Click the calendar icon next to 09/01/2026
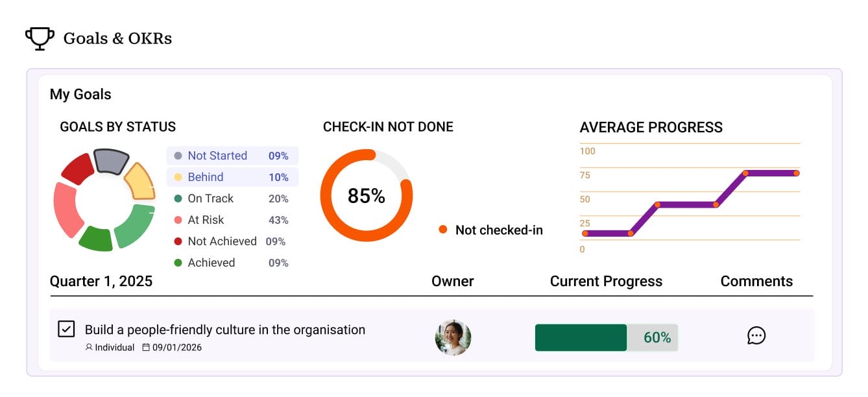Viewport: 868px width, 397px height. pyautogui.click(x=148, y=347)
